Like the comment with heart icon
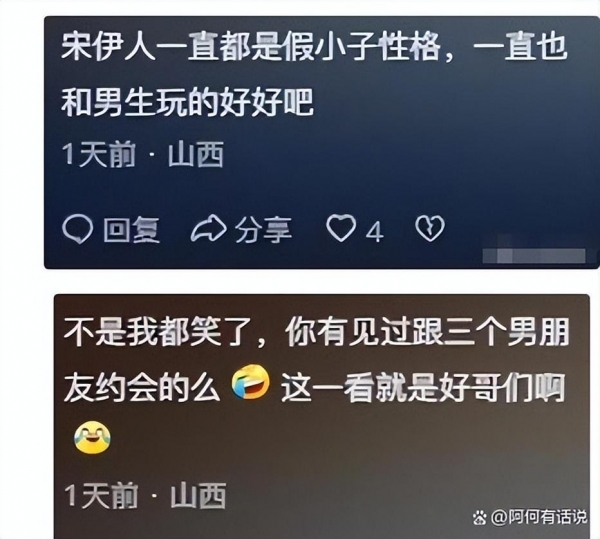The width and height of the screenshot is (600, 539). [341, 228]
